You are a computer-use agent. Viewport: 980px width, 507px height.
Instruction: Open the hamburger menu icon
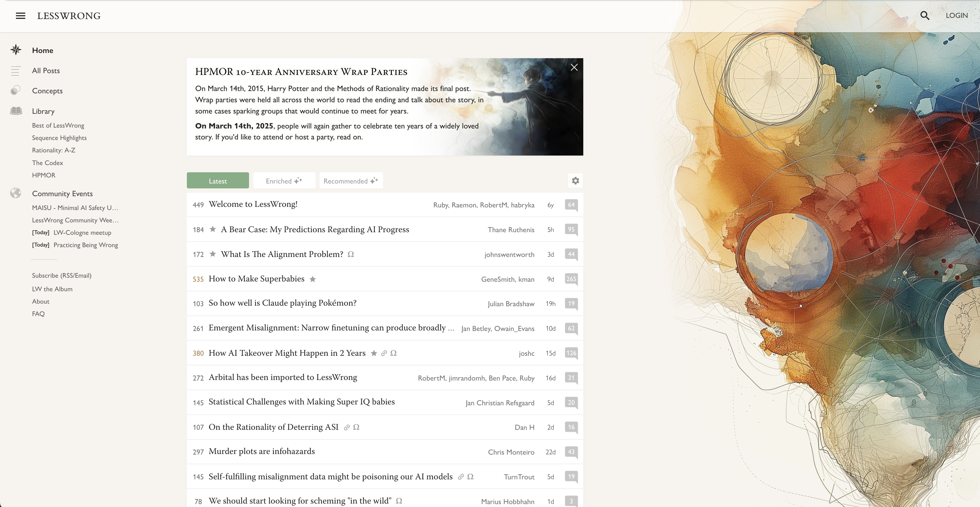pos(20,16)
